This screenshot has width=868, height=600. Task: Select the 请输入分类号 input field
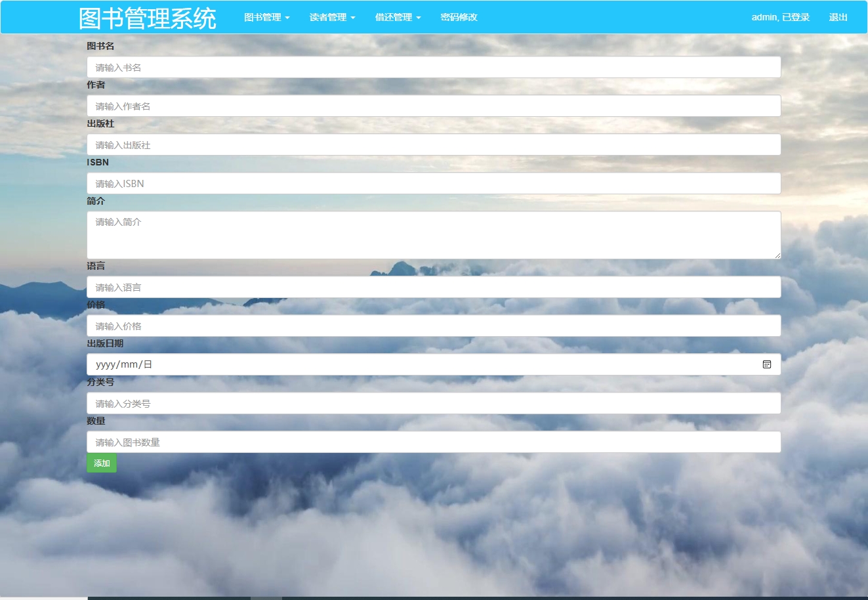tap(433, 402)
